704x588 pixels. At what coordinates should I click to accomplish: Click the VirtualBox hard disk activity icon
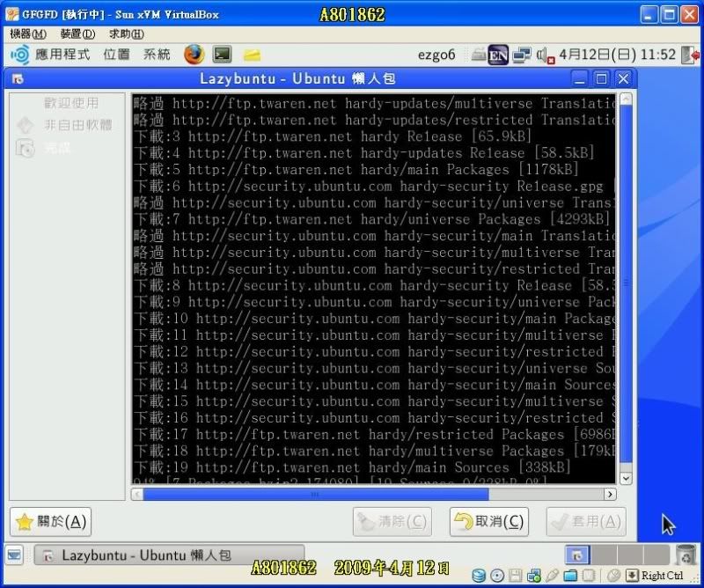[x=479, y=576]
